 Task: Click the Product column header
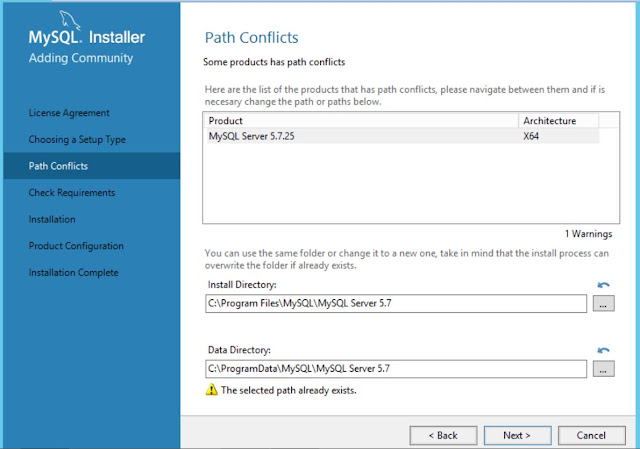(362, 121)
